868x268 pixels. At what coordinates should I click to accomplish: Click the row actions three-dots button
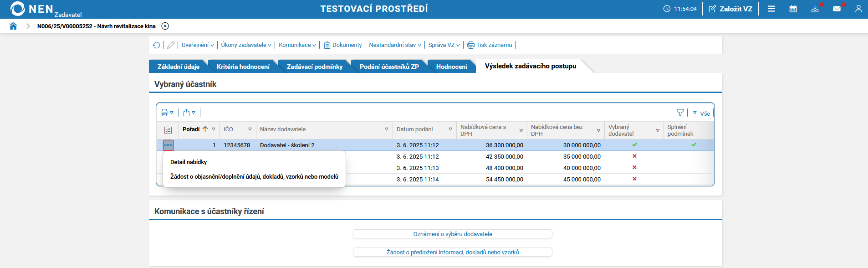168,145
